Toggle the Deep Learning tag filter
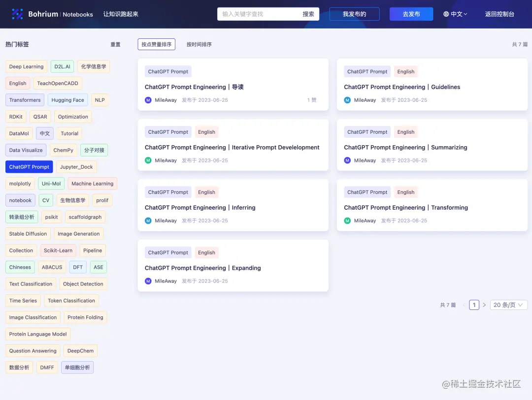Viewport: 532px width, 400px height. point(27,66)
